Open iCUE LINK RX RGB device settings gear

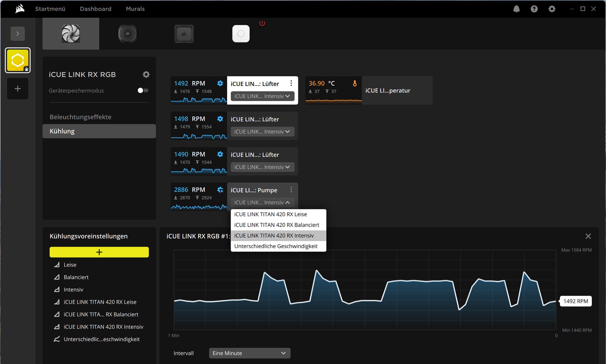[146, 75]
